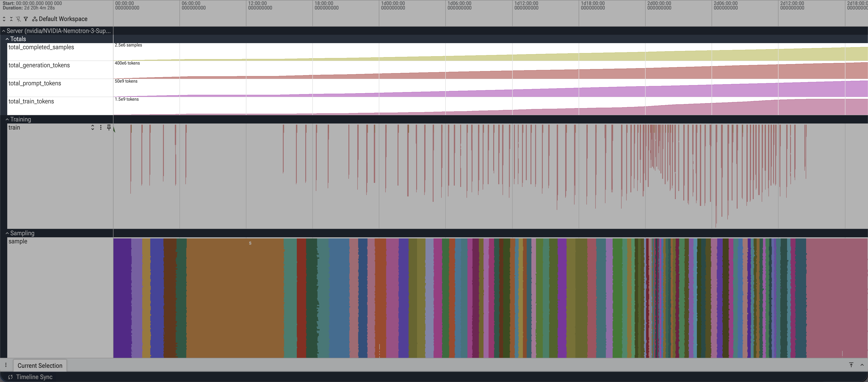
Task: Collapse the Sampling group
Action: point(7,233)
